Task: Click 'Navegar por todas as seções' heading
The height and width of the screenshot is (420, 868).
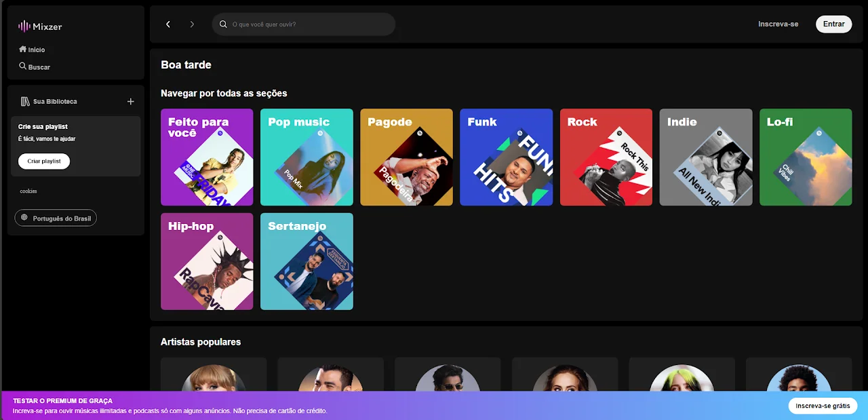Action: (224, 94)
